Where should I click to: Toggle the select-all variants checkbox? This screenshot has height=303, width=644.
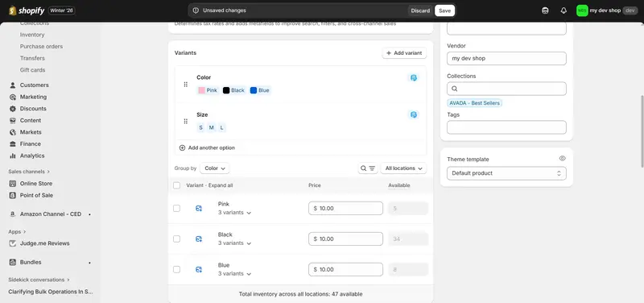point(176,185)
